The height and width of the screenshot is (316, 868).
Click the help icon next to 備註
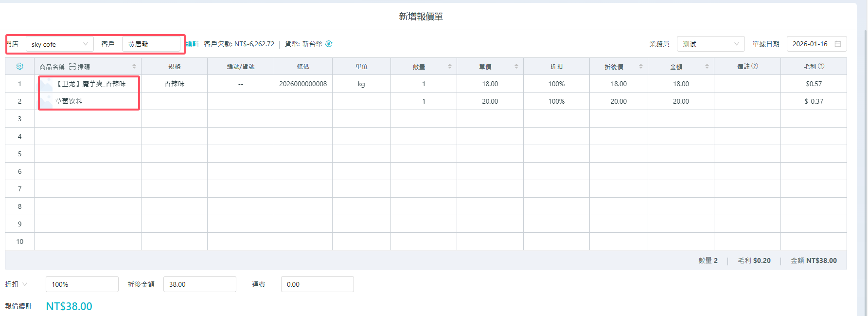click(755, 66)
